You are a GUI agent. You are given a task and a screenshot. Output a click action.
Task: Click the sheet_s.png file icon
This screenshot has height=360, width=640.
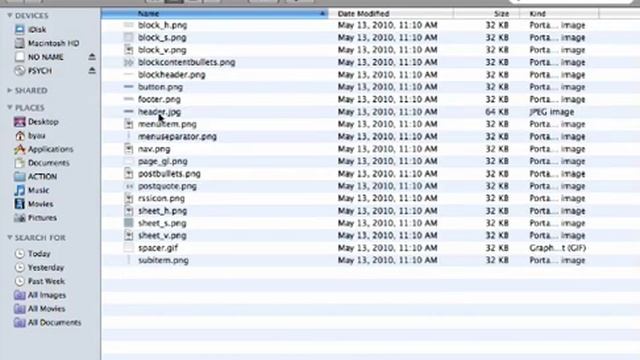[x=129, y=223]
